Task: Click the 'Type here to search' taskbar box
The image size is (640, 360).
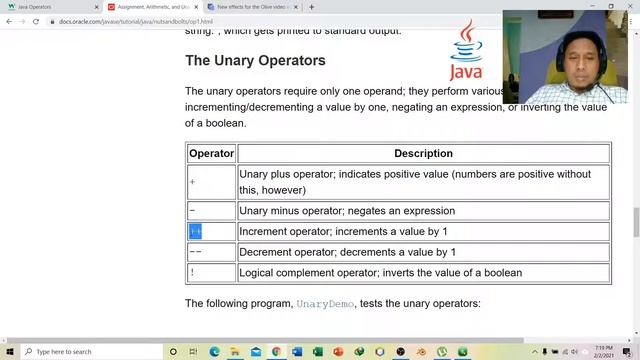Action: coord(92,351)
